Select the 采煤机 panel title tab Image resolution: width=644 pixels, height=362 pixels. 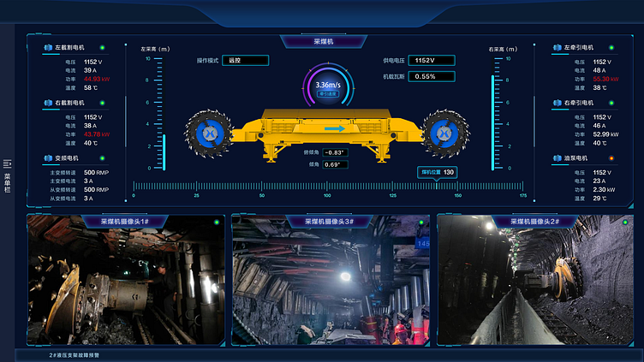pyautogui.click(x=324, y=41)
